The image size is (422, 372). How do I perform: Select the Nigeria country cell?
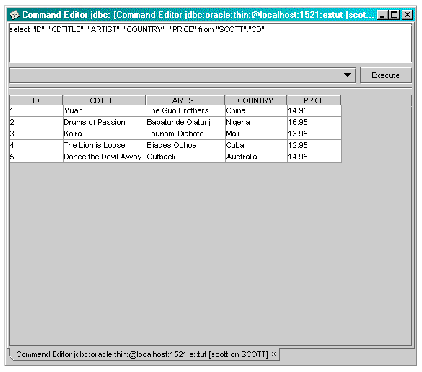click(256, 122)
